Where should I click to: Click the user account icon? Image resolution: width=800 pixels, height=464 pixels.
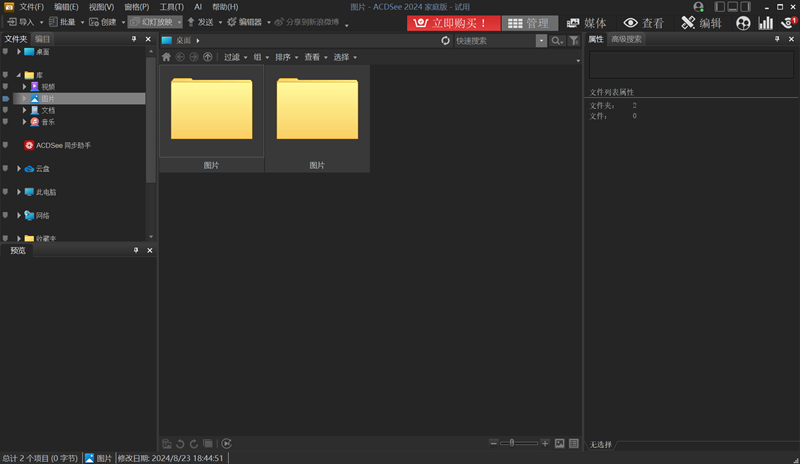click(x=698, y=7)
